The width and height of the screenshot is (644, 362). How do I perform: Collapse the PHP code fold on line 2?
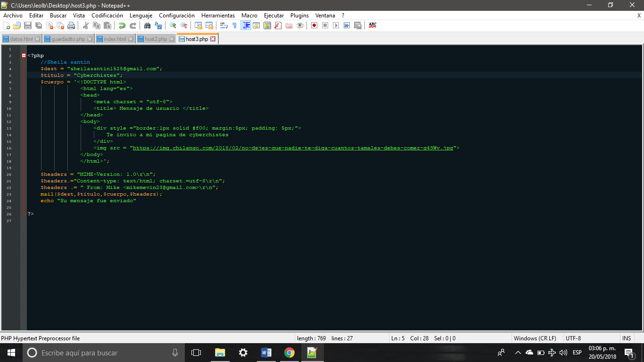pyautogui.click(x=23, y=55)
